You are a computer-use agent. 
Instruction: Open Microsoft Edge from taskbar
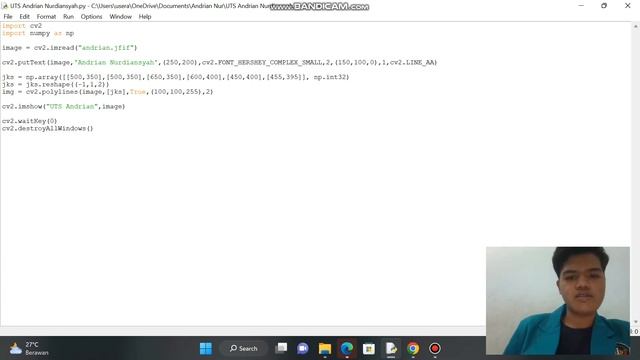(347, 348)
